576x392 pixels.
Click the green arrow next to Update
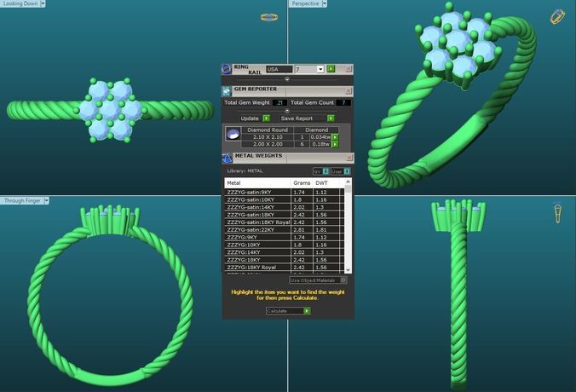pos(267,118)
